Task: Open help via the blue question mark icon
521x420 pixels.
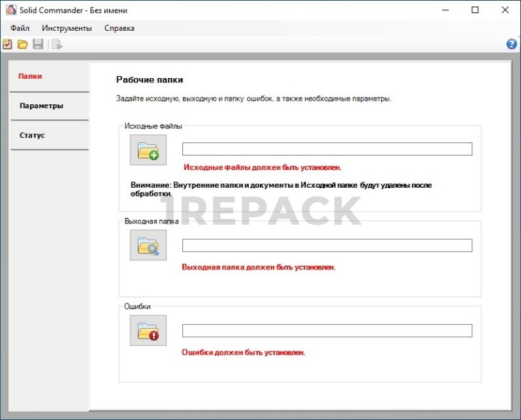Action: point(511,45)
